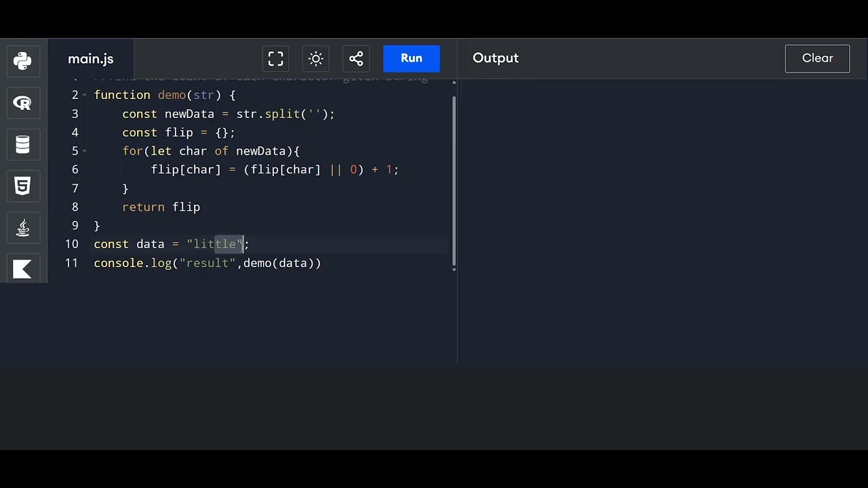Click "newData" declaration on line 3
Screen dimensions: 868x488
[x=189, y=114]
